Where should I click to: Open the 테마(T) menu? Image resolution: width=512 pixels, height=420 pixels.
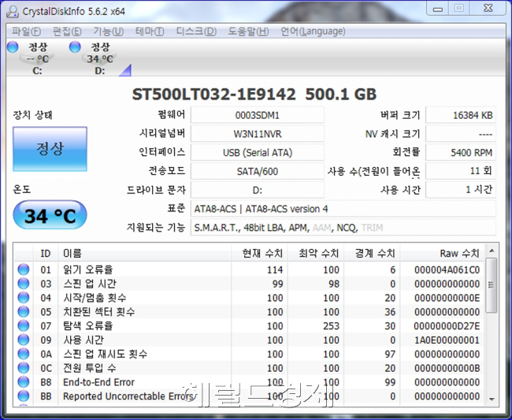point(150,32)
